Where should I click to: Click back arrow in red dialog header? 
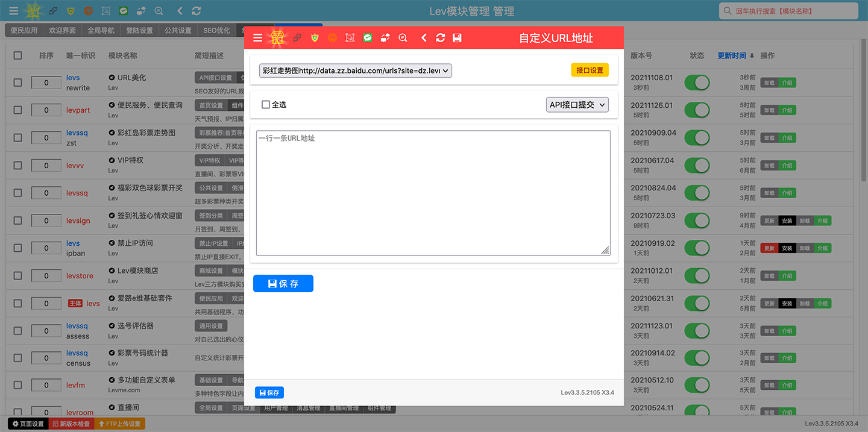[424, 38]
